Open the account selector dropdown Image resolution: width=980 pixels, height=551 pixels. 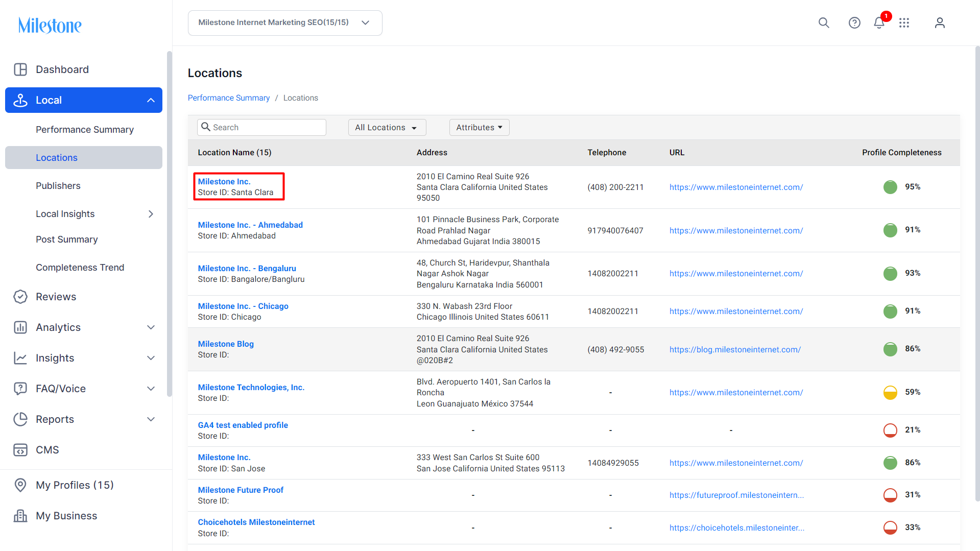285,23
